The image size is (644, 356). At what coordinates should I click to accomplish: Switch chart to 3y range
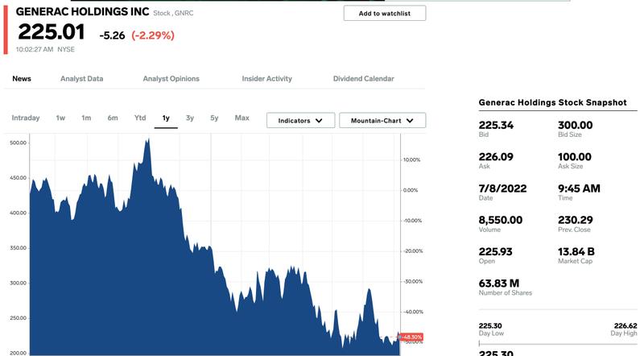click(190, 118)
